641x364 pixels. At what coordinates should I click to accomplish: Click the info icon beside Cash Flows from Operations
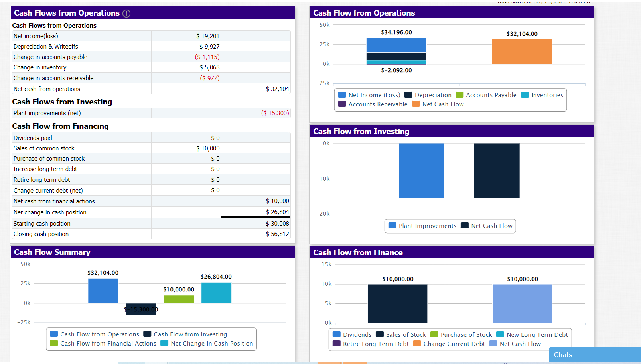pos(126,13)
